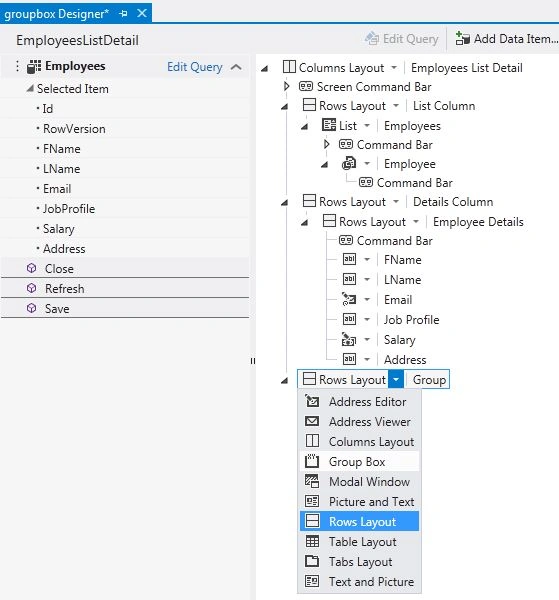Click the Command Bar icon under List Employees
This screenshot has width=559, height=600.
pyautogui.click(x=346, y=145)
